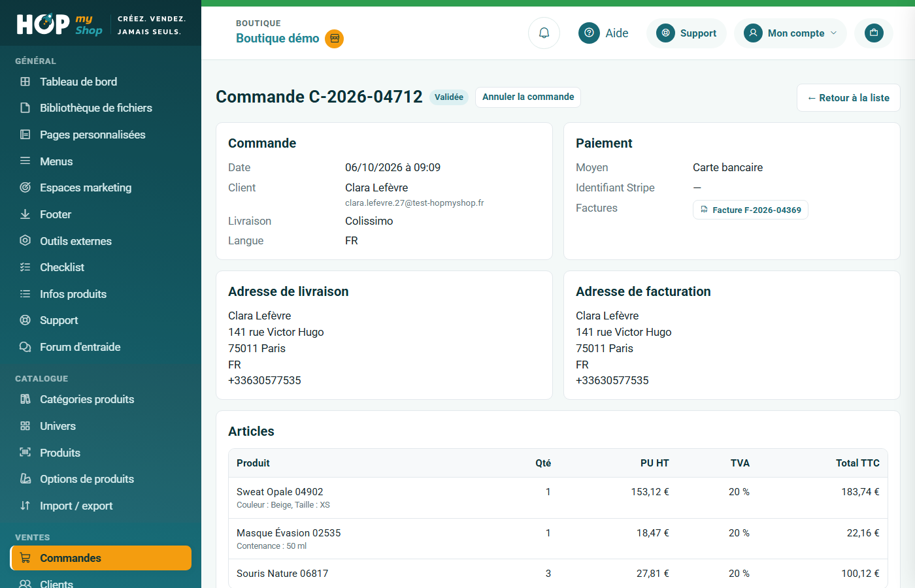Open the sidebar Support page
This screenshot has height=588, width=915.
coord(101,320)
